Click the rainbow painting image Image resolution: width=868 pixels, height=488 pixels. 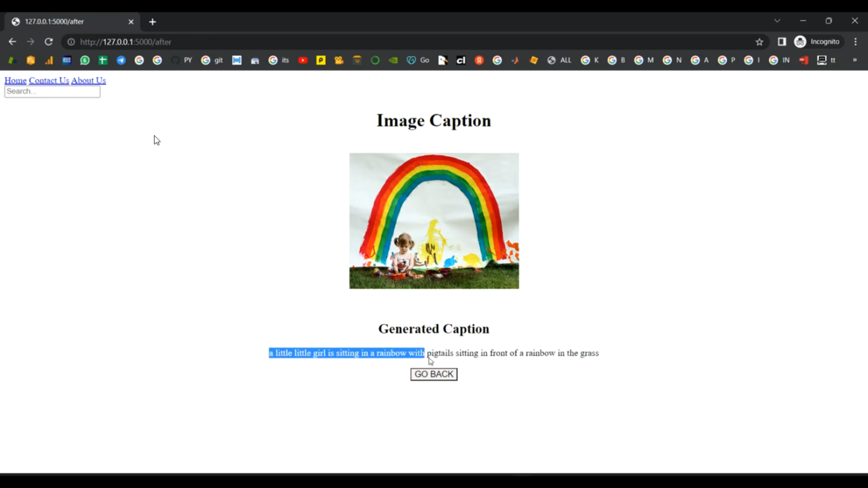point(434,221)
